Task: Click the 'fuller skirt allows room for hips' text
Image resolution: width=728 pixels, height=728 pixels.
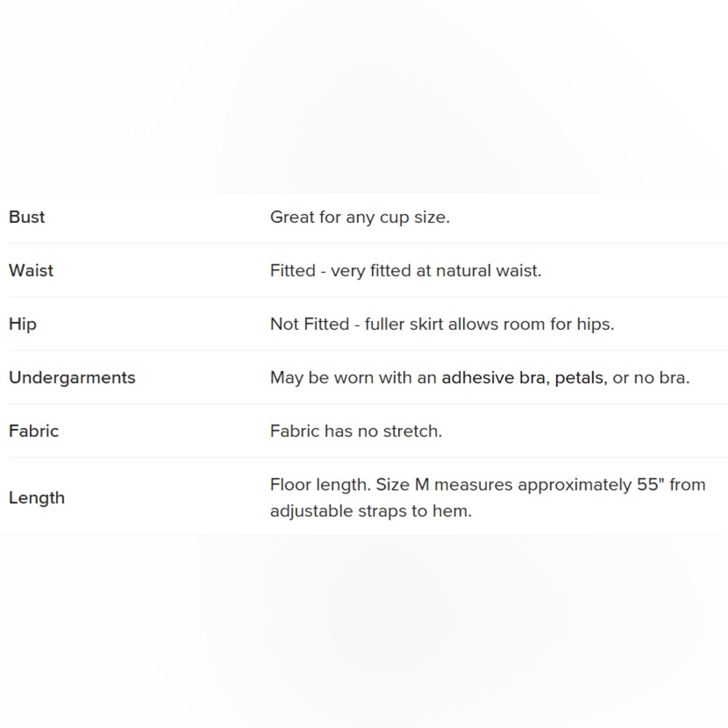Action: 489,324
